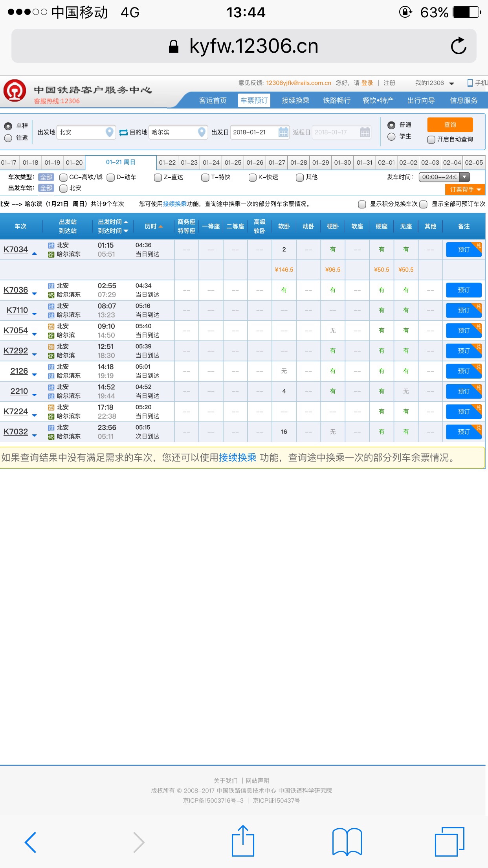The width and height of the screenshot is (488, 868).
Task: Sort by arrival time descending arrow
Action: [126, 231]
